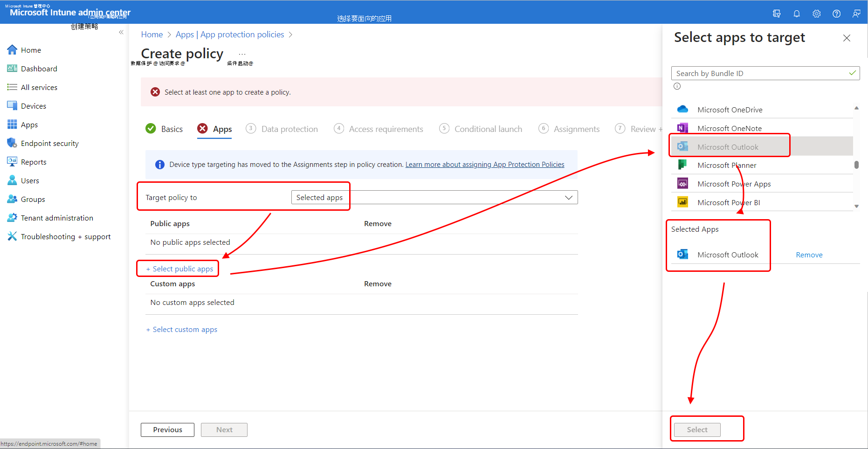Select Microsoft Power Apps row text
The height and width of the screenshot is (449, 868).
click(734, 184)
